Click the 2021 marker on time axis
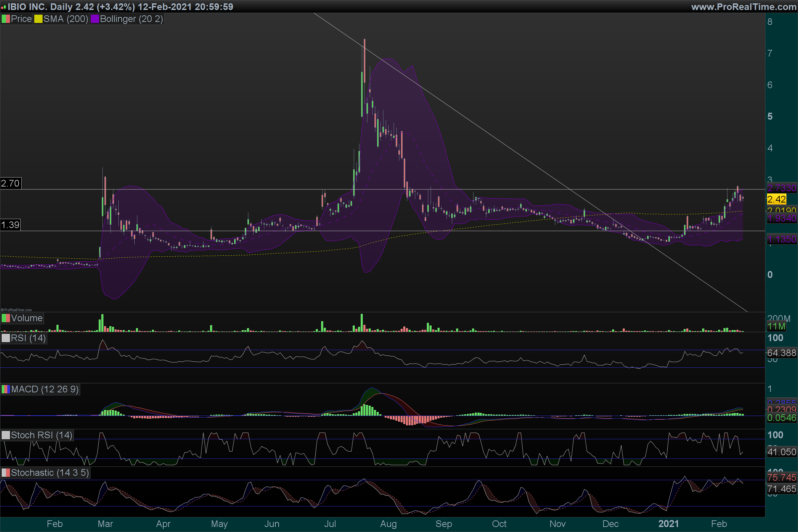The width and height of the screenshot is (798, 532). [x=668, y=524]
